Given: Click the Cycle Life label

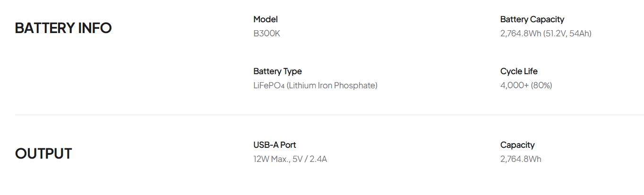Looking at the screenshot, I should tap(519, 71).
